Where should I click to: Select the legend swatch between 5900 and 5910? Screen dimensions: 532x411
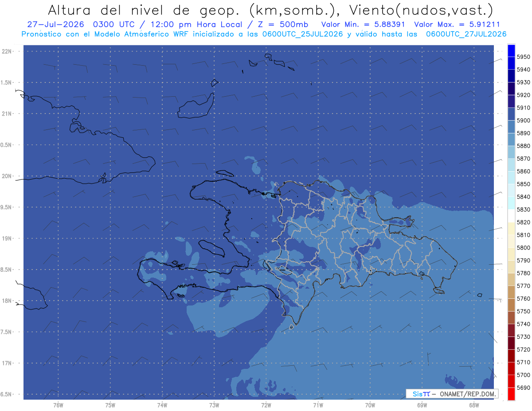[x=511, y=114]
